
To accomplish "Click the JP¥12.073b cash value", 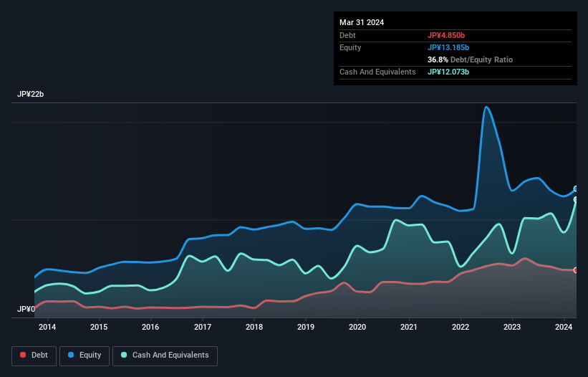I will [448, 72].
